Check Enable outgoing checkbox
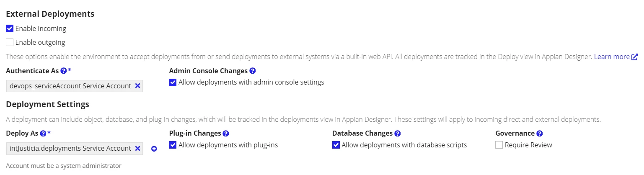The height and width of the screenshot is (175, 644). click(10, 42)
